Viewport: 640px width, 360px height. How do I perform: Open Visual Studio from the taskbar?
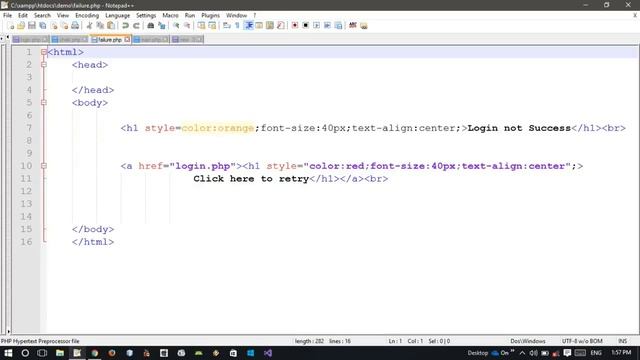(x=268, y=353)
